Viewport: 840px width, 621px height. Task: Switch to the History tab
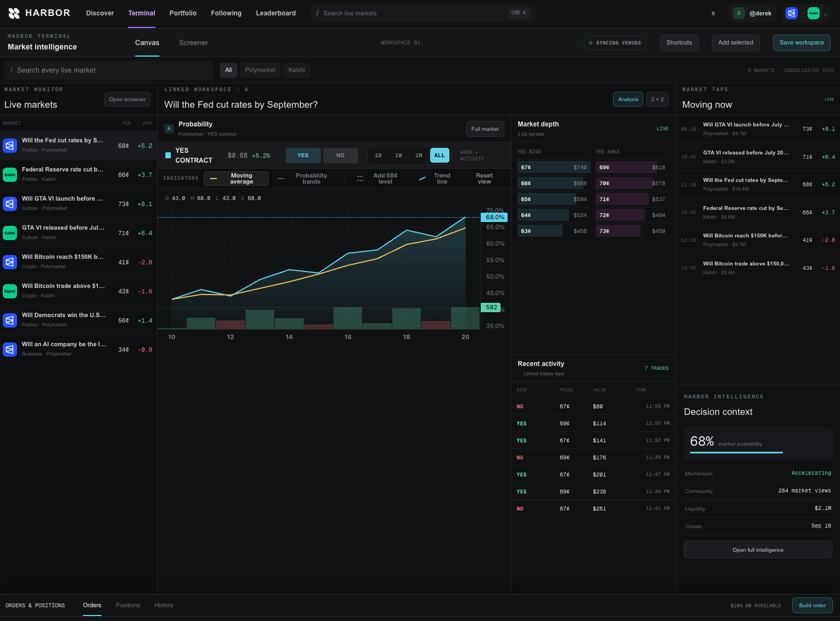(164, 605)
